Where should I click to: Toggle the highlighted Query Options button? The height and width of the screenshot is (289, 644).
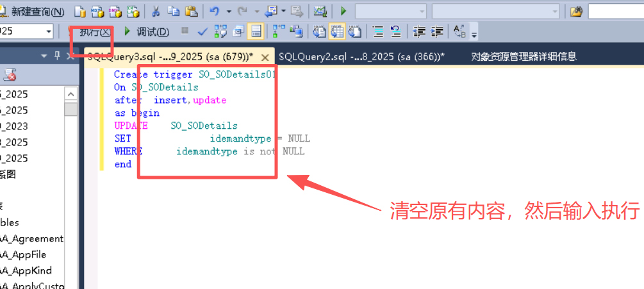pos(256,31)
